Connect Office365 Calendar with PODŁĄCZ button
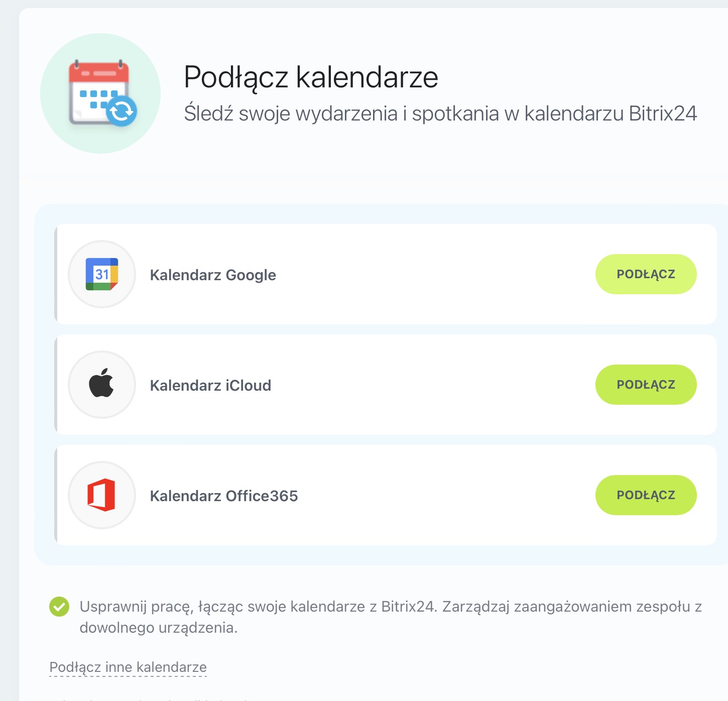 point(646,495)
